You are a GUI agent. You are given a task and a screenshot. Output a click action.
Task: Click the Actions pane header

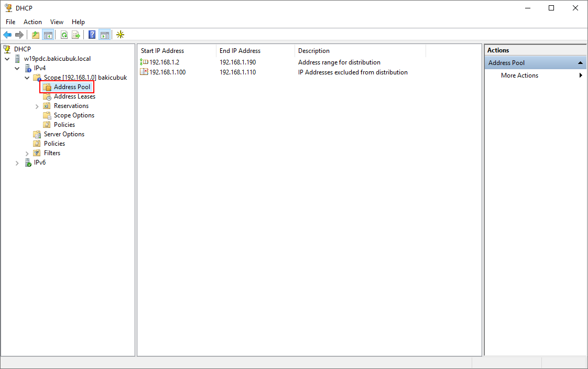(x=536, y=50)
